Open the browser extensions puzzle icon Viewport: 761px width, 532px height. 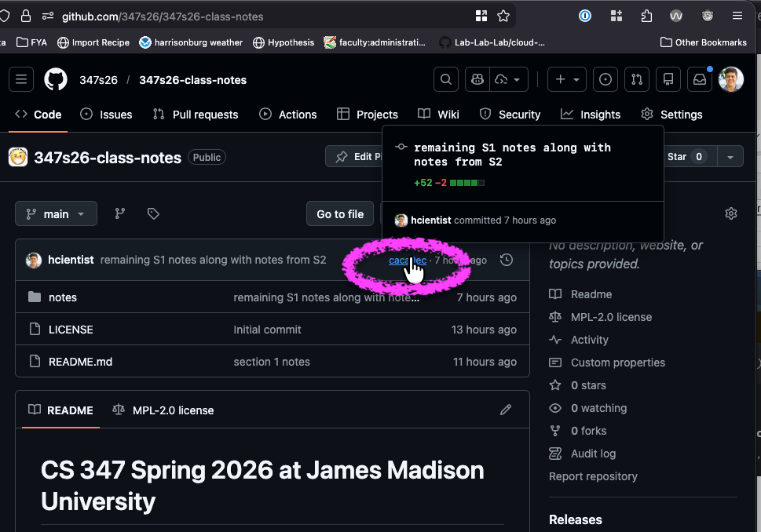[646, 16]
